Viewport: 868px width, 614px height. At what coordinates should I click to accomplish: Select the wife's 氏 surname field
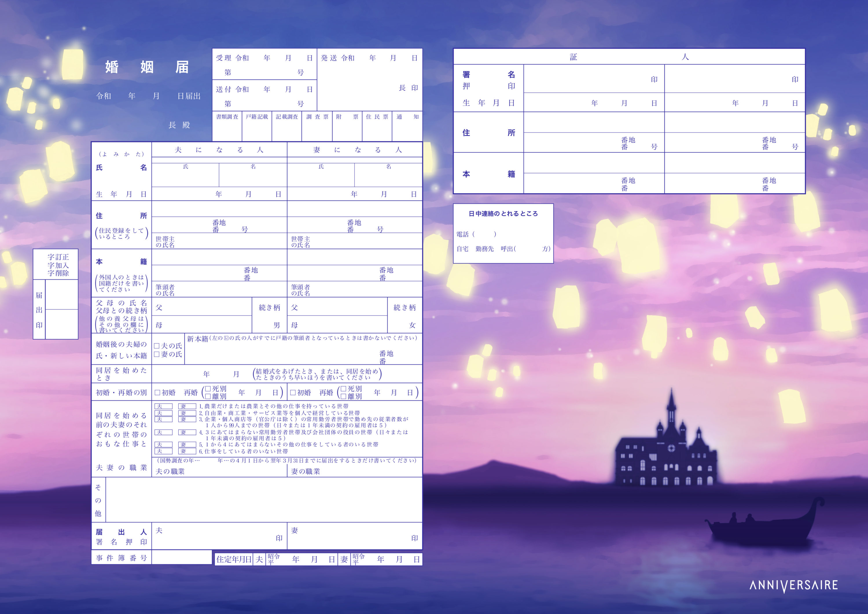click(x=321, y=175)
